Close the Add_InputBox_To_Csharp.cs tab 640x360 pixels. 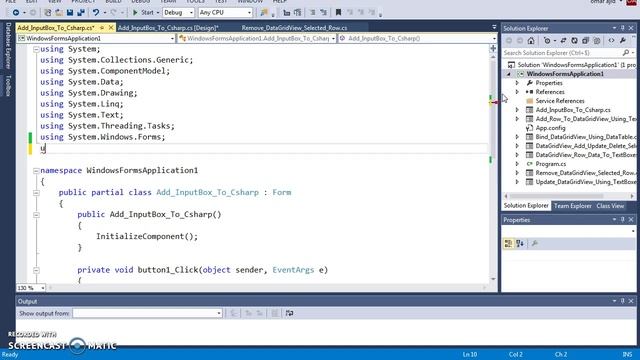coord(111,28)
